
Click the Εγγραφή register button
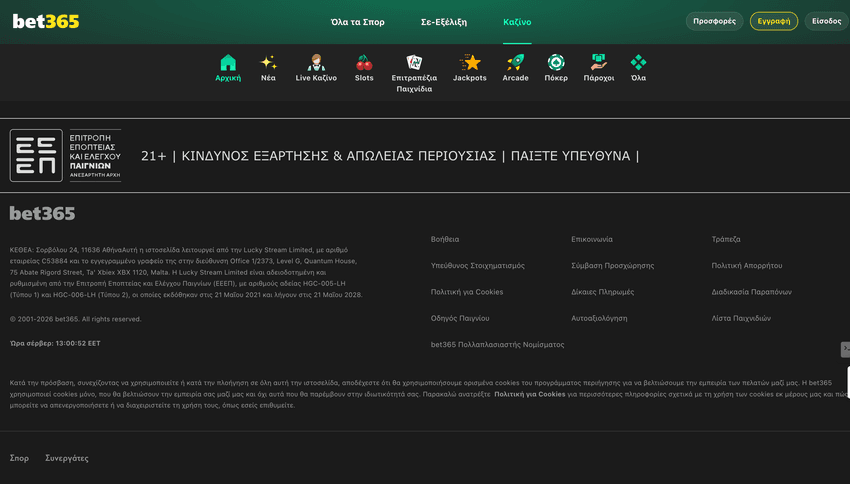tap(774, 21)
